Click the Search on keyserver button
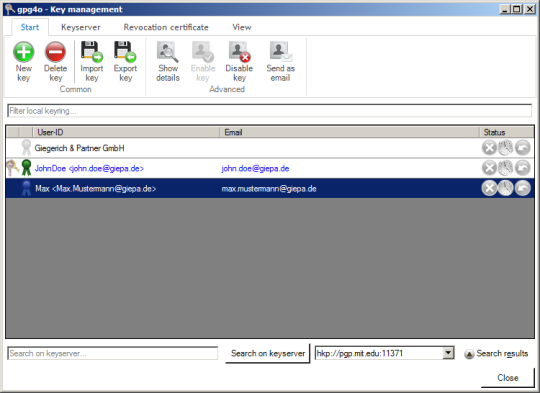The image size is (540, 393). [268, 353]
